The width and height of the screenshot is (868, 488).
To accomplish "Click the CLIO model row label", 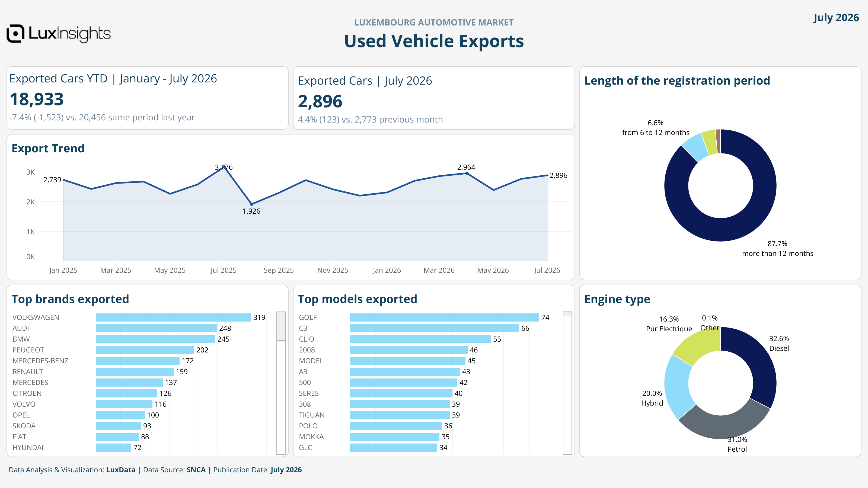I will pos(307,339).
